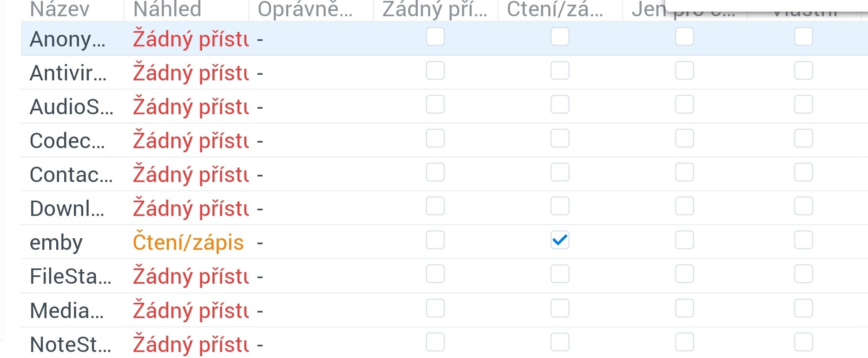
Task: Tick read-only checkbox in FileSta... row
Action: click(x=684, y=274)
